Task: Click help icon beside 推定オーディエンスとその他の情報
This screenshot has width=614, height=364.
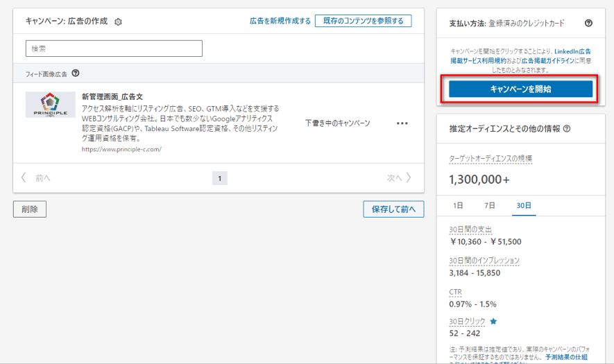Action: click(567, 128)
